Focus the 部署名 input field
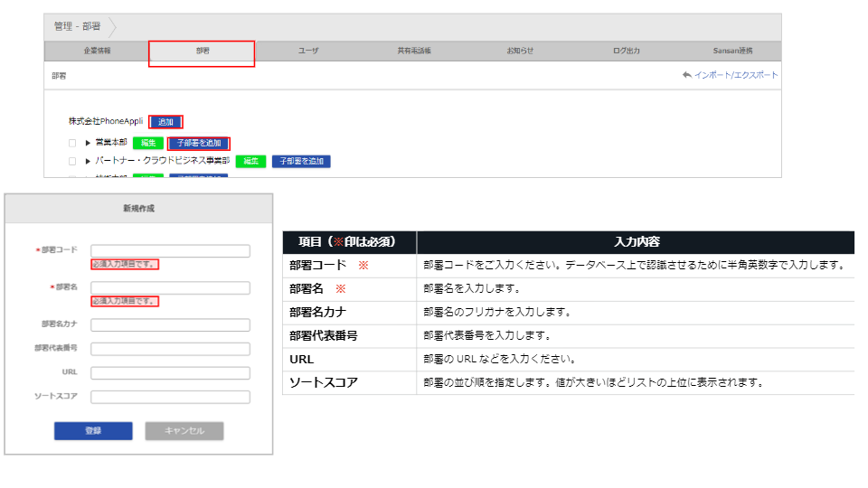 171,287
